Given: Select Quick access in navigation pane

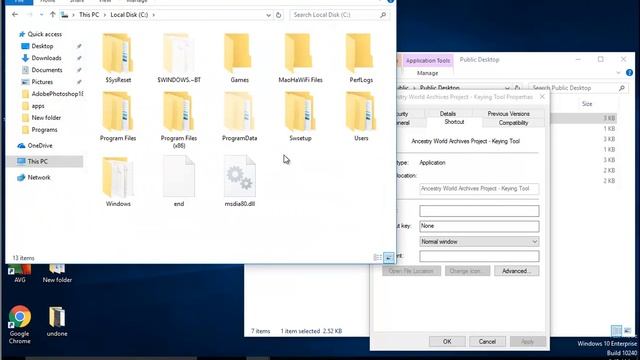Looking at the screenshot, I should pyautogui.click(x=44, y=34).
